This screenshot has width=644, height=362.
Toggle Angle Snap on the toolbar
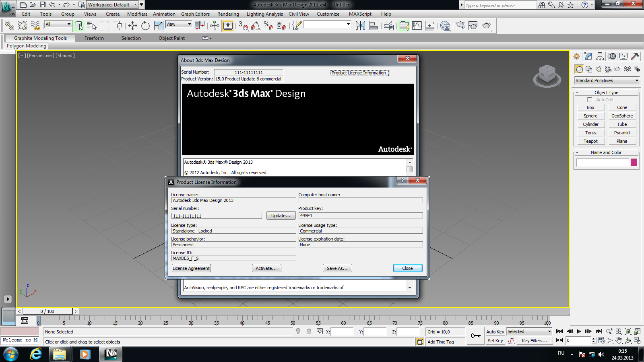pyautogui.click(x=256, y=26)
